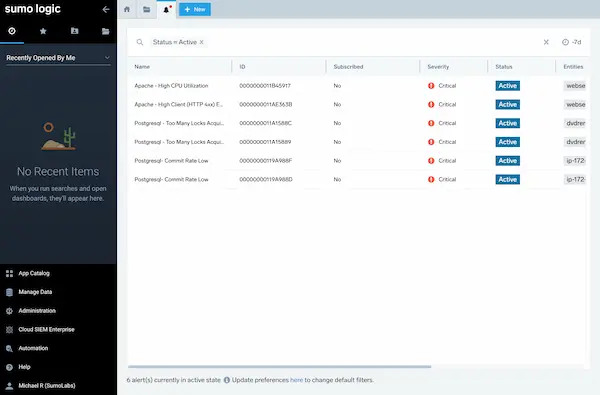This screenshot has width=600, height=395.
Task: Click the New button
Action: [195, 9]
